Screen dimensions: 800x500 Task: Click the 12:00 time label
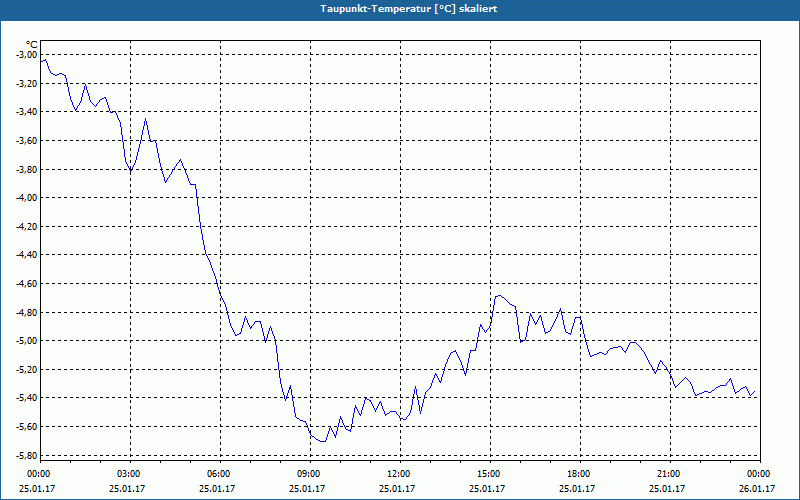click(x=399, y=474)
